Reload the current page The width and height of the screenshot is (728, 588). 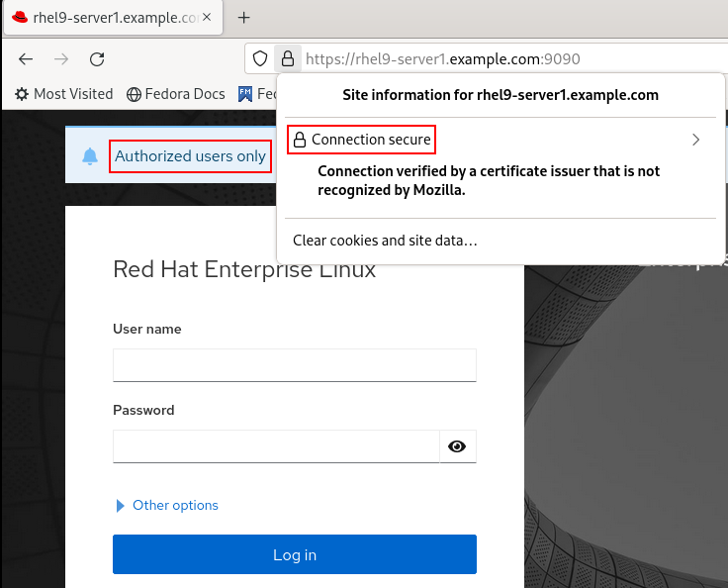point(97,58)
